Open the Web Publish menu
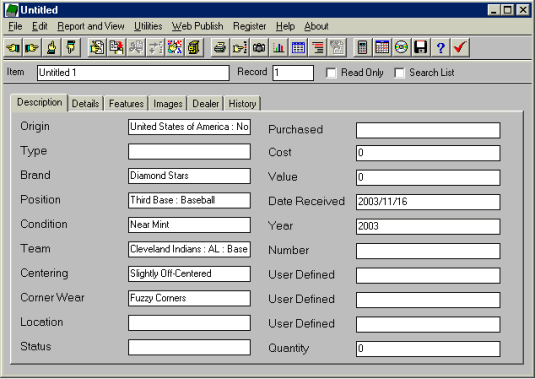The image size is (535, 379). pyautogui.click(x=198, y=26)
